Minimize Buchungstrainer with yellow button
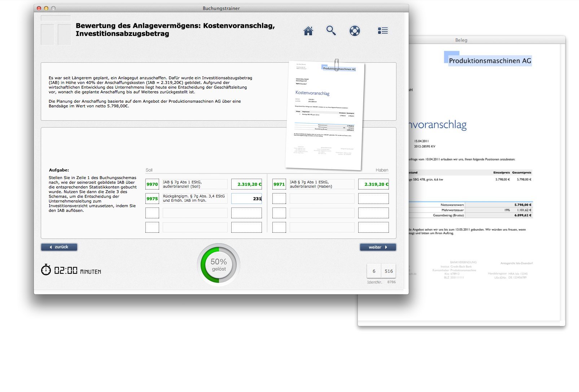This screenshot has height=392, width=579. (x=46, y=8)
